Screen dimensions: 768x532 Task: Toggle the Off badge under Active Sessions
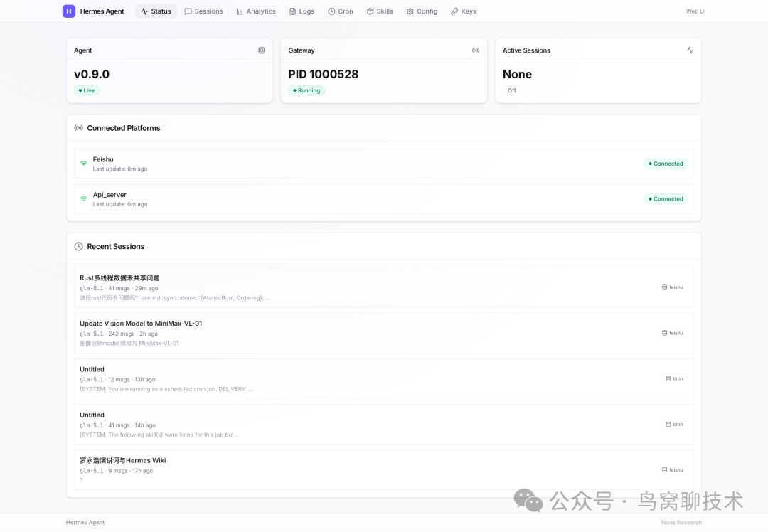512,90
